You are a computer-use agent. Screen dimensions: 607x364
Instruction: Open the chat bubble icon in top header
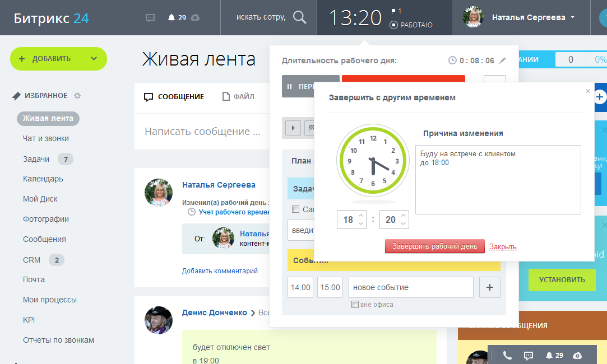pyautogui.click(x=150, y=17)
